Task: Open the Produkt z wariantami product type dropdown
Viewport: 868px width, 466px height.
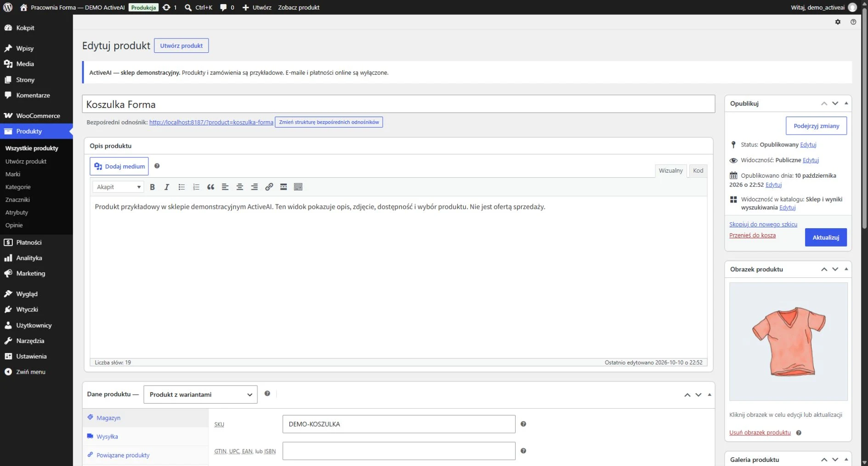Action: 200,394
